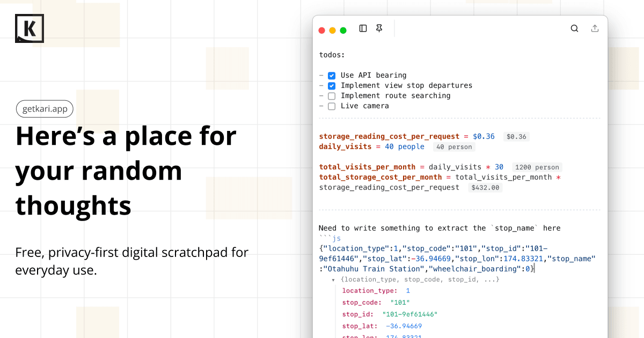This screenshot has width=644, height=338.
Task: Check the "Live camera" todo
Action: pyautogui.click(x=332, y=106)
